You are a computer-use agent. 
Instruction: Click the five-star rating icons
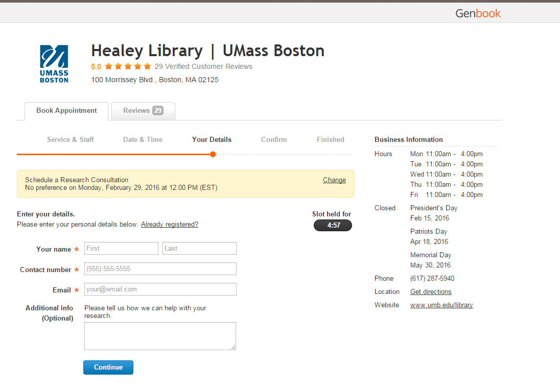128,66
